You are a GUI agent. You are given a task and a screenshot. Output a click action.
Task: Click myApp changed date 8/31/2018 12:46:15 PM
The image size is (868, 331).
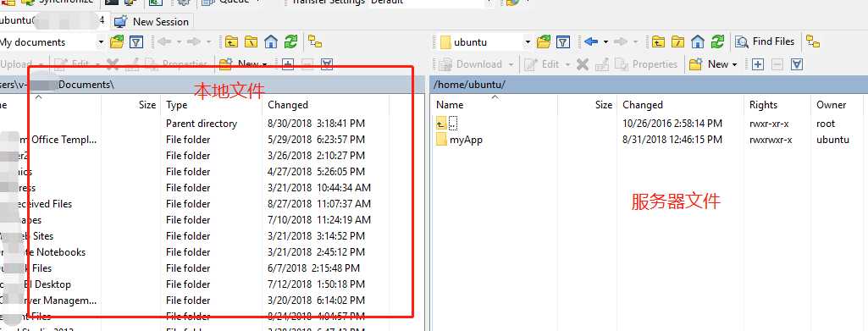point(672,140)
